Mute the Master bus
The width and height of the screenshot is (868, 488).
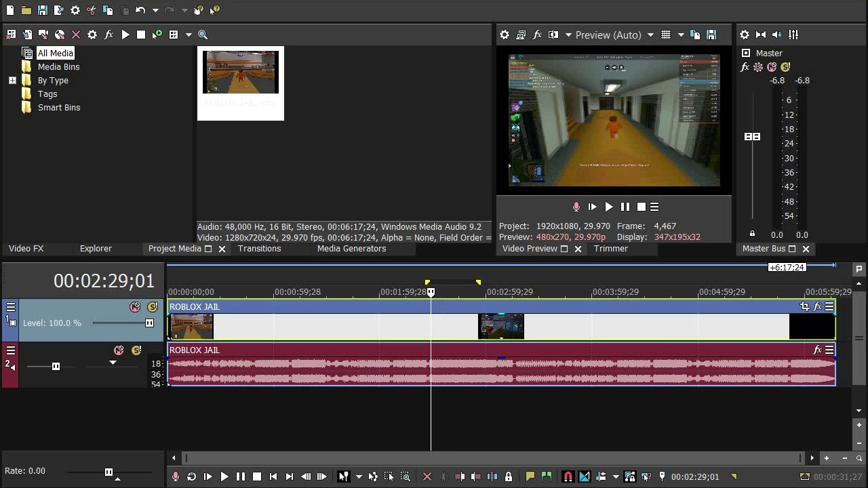pos(772,67)
